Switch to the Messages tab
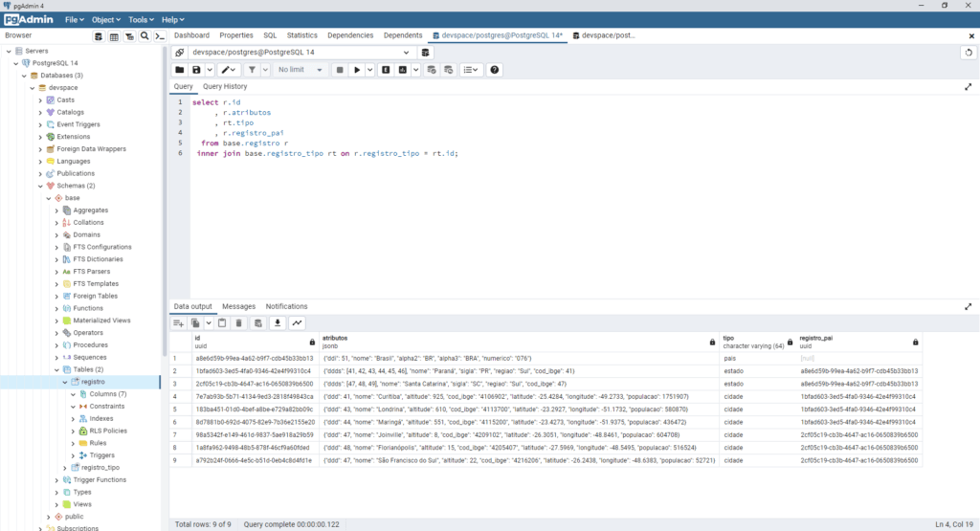980x531 pixels. tap(238, 307)
